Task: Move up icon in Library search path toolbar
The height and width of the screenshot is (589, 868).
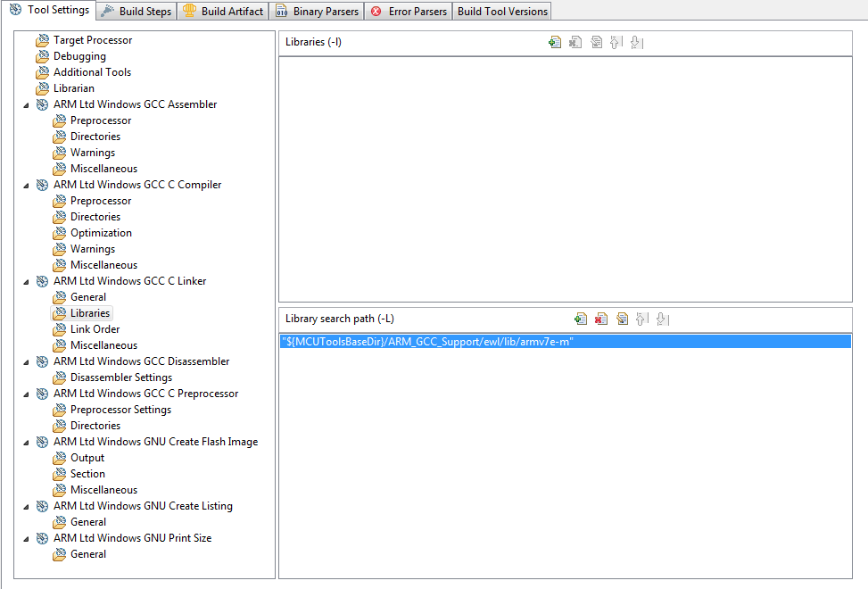Action: 641,319
